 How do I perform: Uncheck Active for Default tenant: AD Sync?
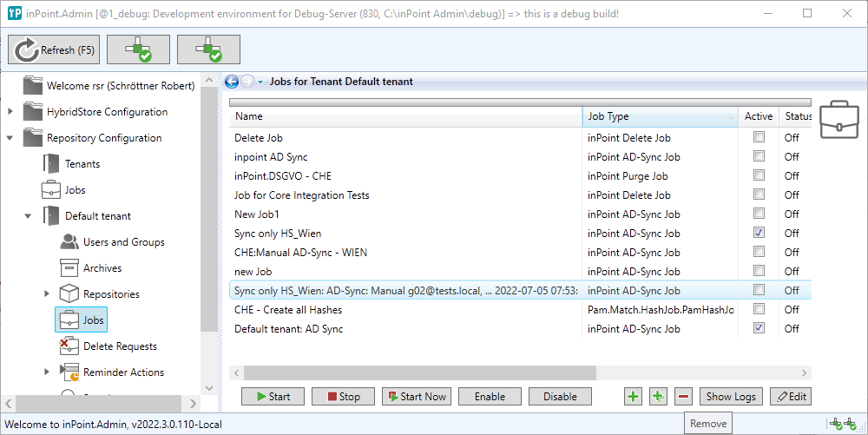point(759,328)
